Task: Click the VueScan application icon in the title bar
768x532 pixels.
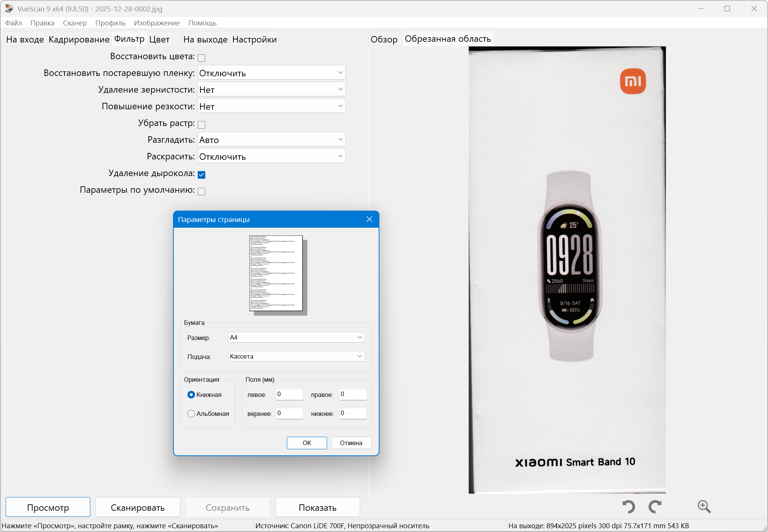Action: click(x=9, y=8)
